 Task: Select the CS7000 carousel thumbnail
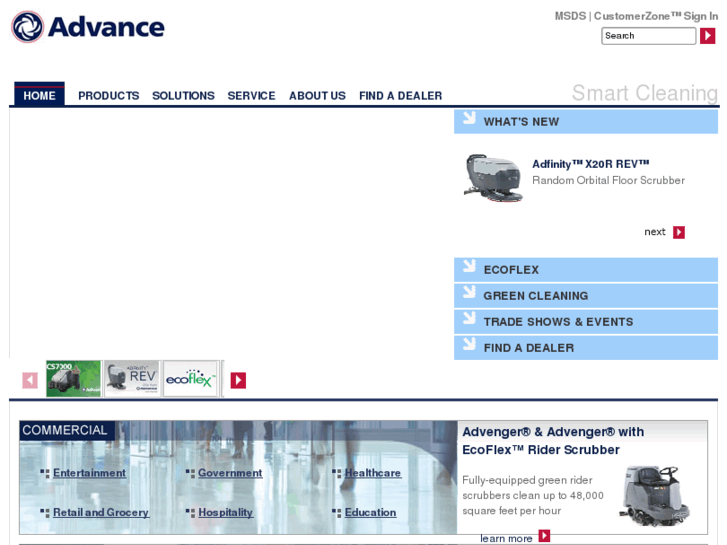coord(73,378)
